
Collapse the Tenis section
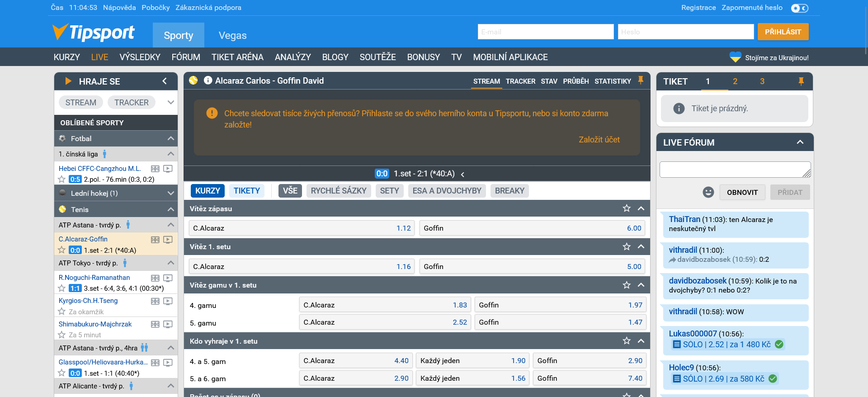click(170, 209)
